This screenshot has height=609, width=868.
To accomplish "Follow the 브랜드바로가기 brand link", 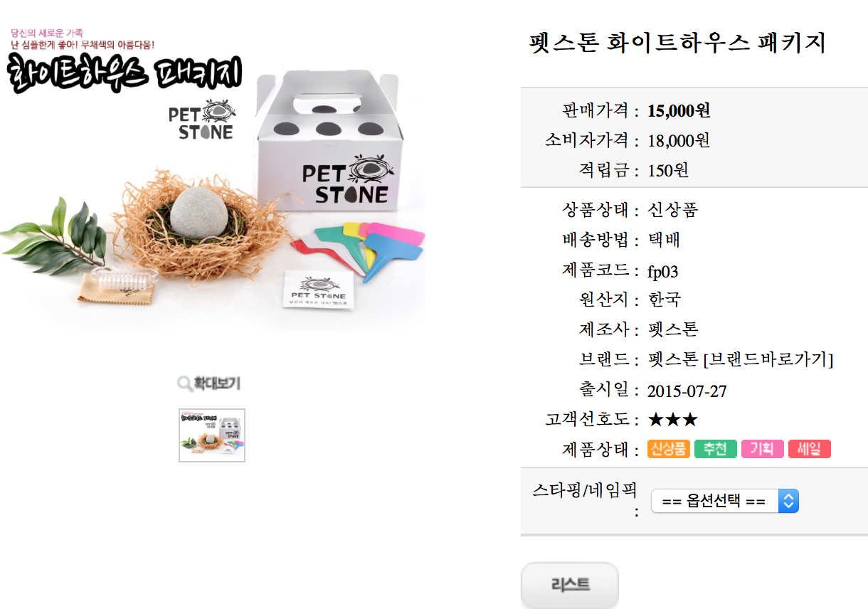I will [x=768, y=359].
